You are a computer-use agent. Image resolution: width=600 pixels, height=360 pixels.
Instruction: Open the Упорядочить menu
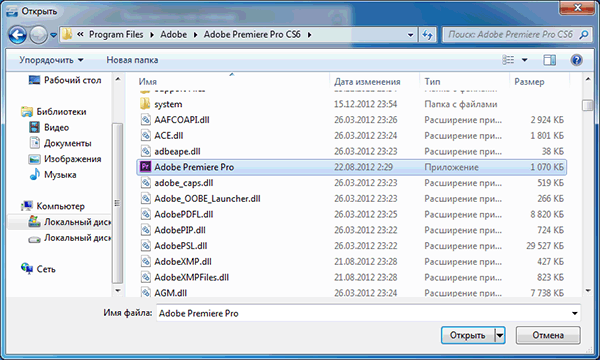[x=51, y=60]
